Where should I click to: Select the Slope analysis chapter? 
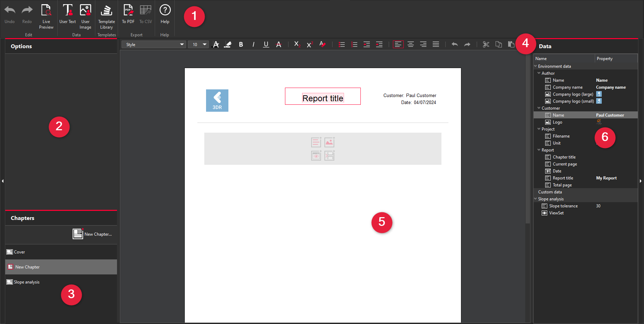[27, 282]
